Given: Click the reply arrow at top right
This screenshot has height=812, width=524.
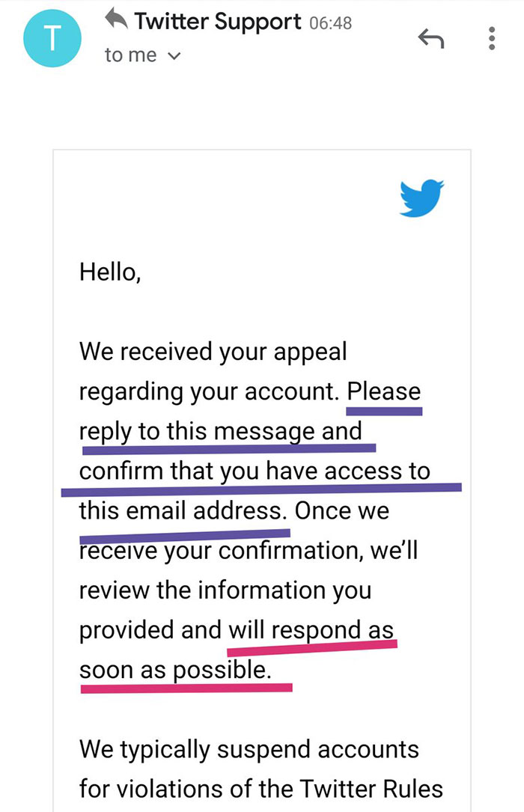Looking at the screenshot, I should click(430, 39).
